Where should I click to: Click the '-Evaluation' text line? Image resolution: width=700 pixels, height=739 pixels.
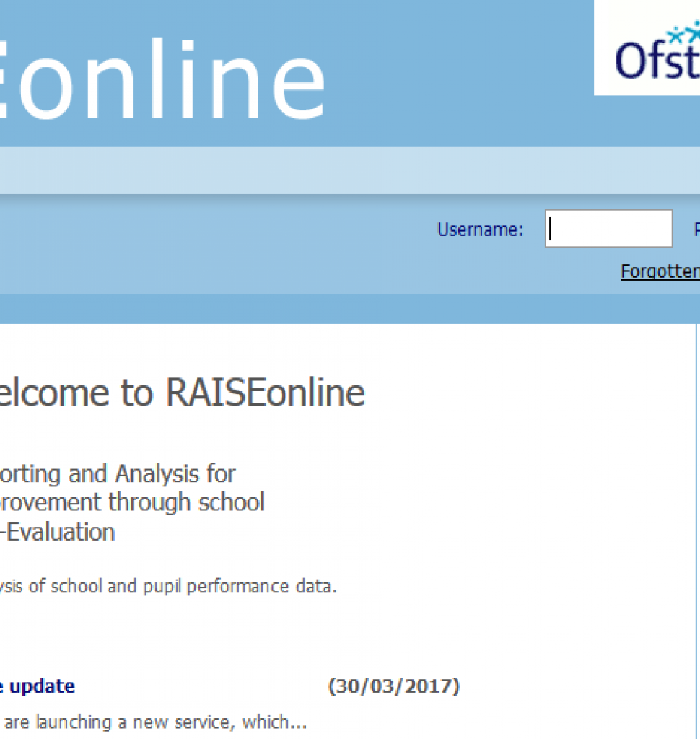coord(58,532)
